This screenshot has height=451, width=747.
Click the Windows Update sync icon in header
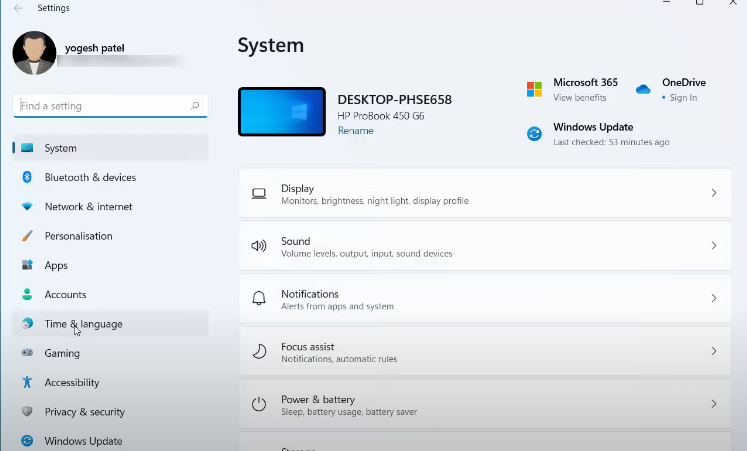point(534,134)
